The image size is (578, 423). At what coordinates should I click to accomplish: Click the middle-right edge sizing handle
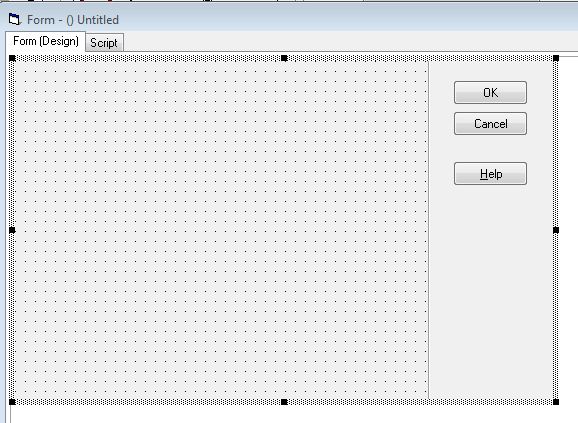coord(556,230)
